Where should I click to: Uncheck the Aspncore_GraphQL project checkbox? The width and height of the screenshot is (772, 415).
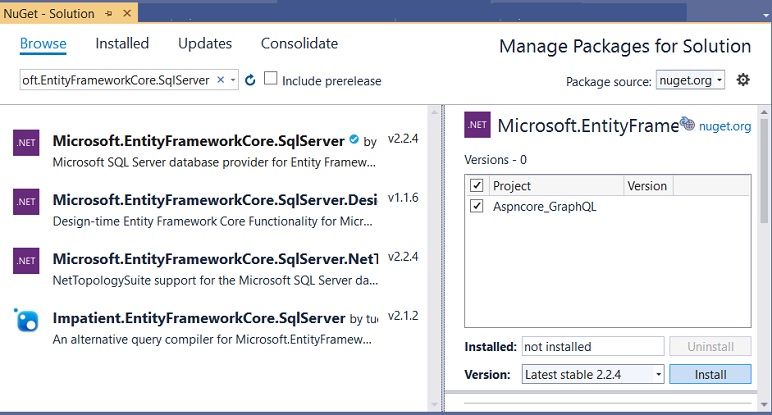tap(477, 206)
